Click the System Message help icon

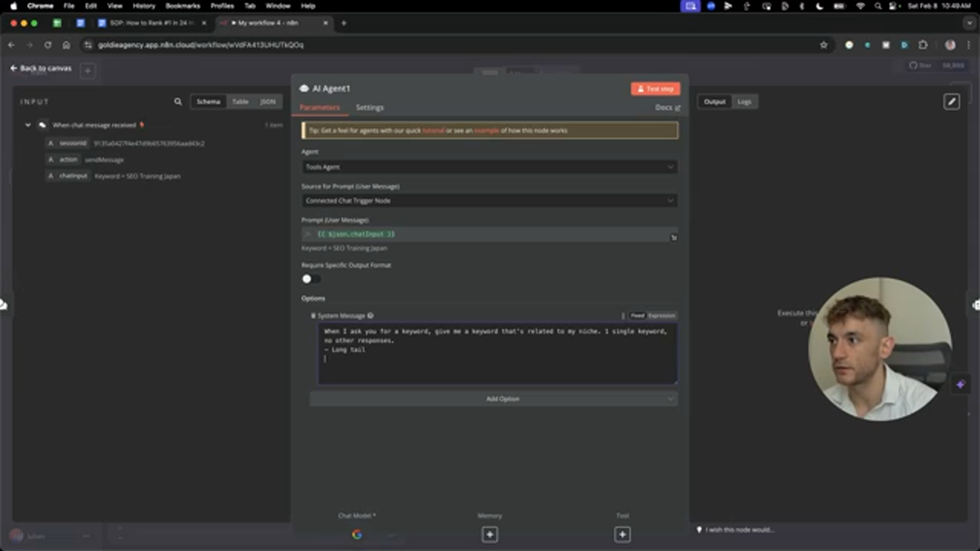(371, 315)
